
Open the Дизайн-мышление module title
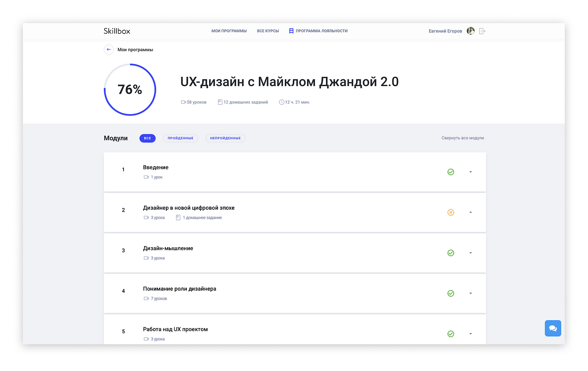click(x=168, y=248)
